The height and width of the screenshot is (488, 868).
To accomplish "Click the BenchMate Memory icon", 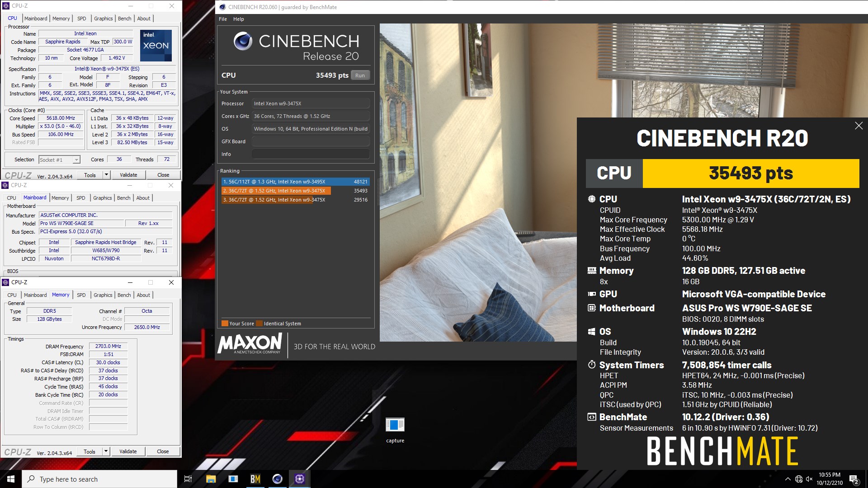I will point(591,270).
